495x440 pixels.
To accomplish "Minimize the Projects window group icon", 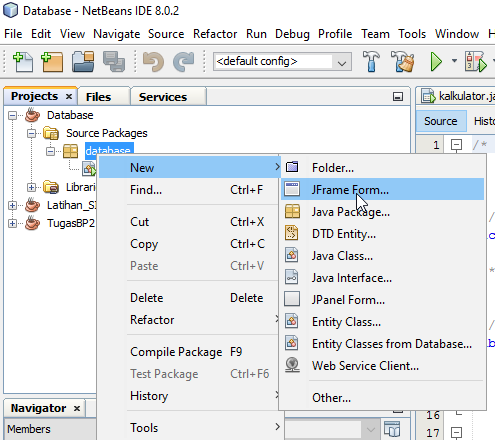I will pos(398,97).
